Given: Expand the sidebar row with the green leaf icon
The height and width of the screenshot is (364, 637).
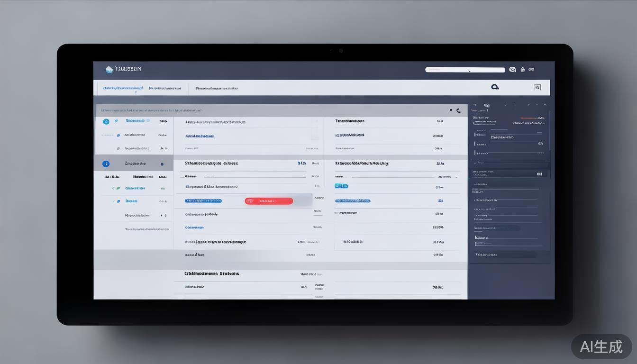Looking at the screenshot, I should point(118,188).
